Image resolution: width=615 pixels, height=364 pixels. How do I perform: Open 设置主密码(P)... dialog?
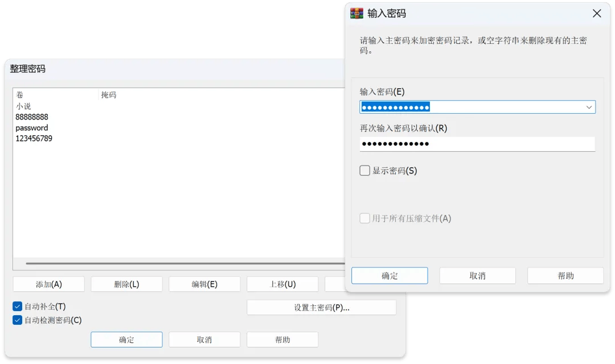point(321,308)
